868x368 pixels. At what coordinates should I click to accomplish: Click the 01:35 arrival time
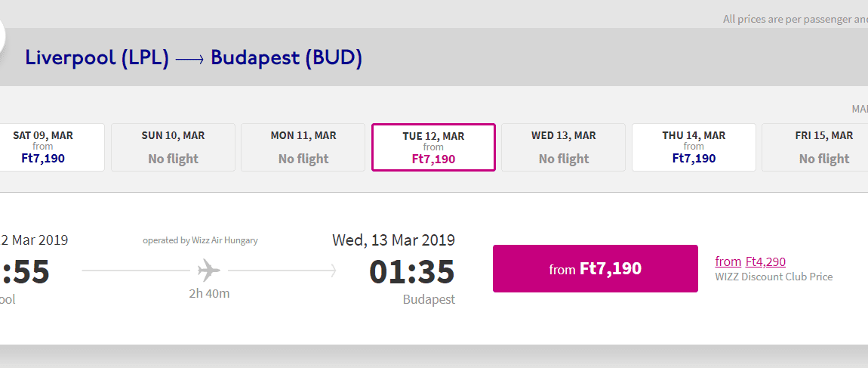[x=412, y=271]
